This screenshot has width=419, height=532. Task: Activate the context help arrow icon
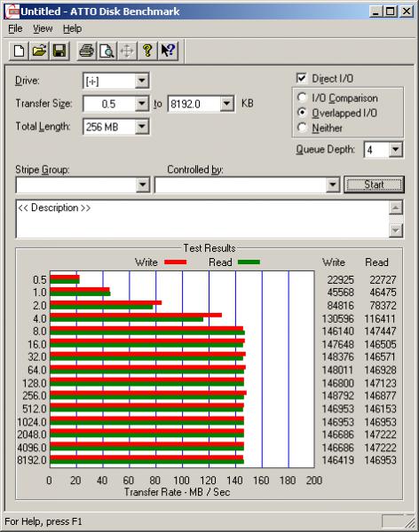[168, 51]
